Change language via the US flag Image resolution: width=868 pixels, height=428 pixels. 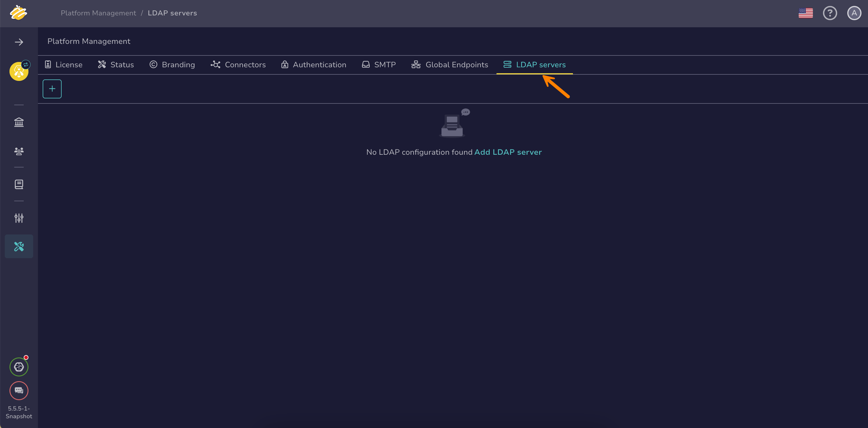tap(806, 13)
